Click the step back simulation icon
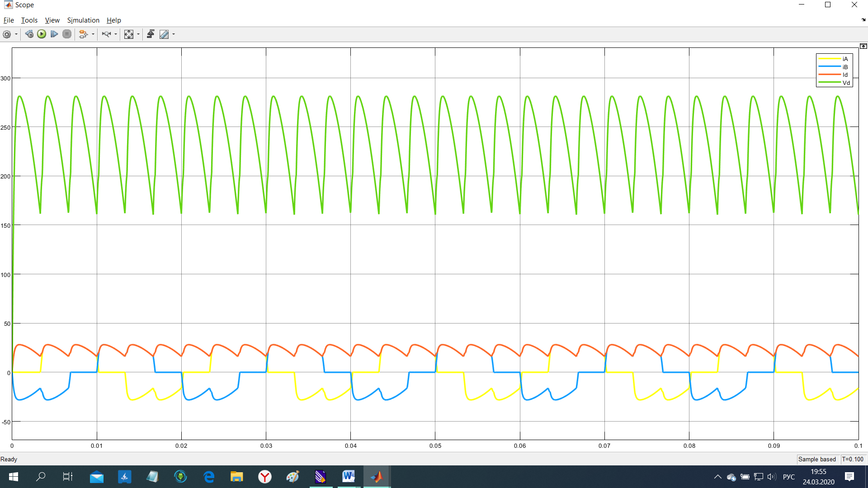 29,34
